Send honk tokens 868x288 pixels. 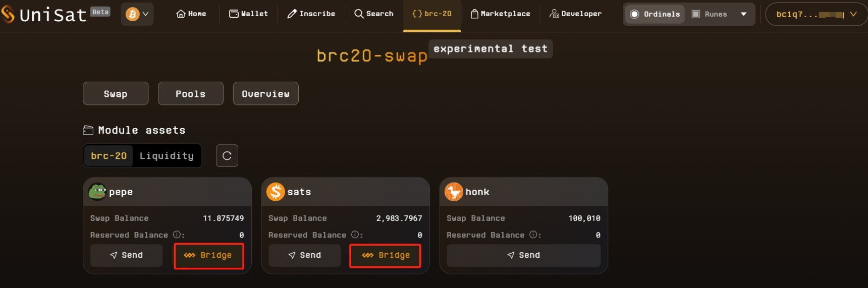click(523, 256)
